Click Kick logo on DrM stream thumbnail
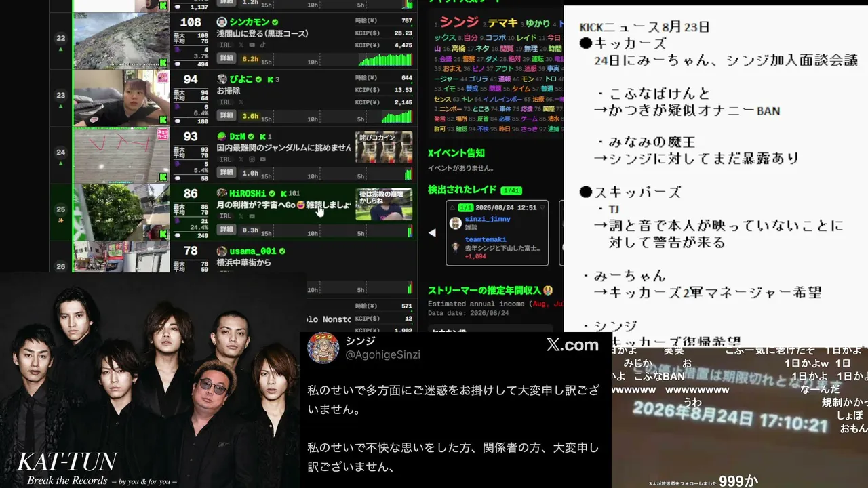The height and width of the screenshot is (488, 868). tap(163, 177)
